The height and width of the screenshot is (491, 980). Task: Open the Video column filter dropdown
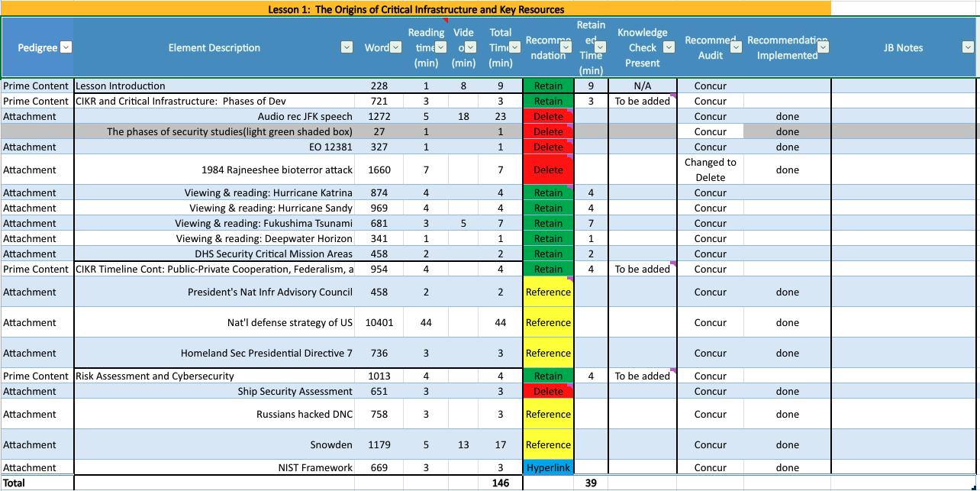(471, 47)
